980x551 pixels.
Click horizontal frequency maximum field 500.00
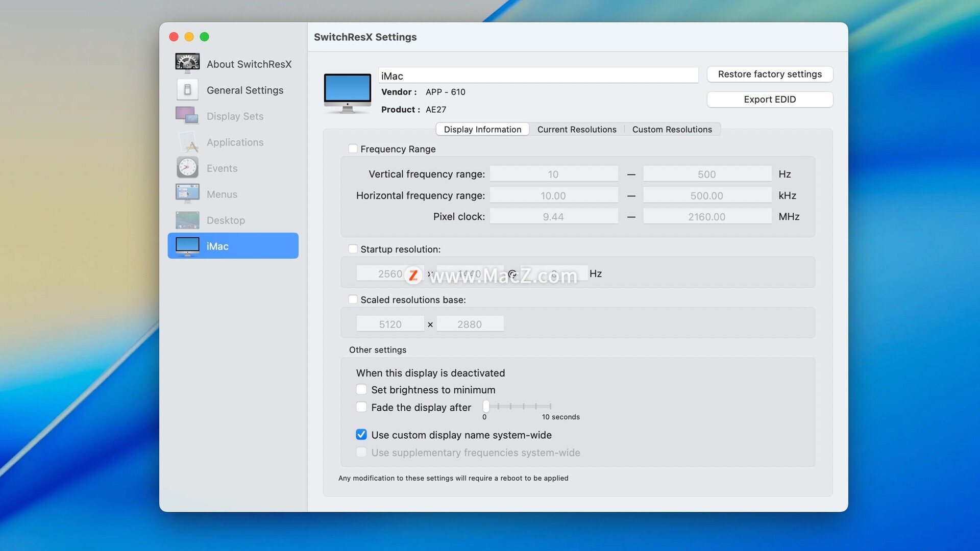point(707,195)
